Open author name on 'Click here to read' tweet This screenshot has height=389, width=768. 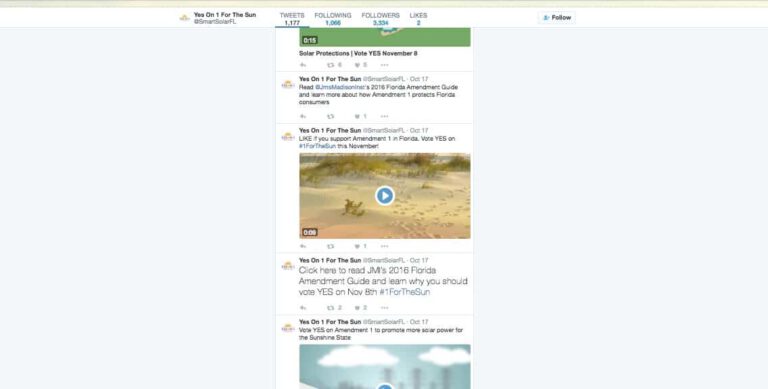330,260
